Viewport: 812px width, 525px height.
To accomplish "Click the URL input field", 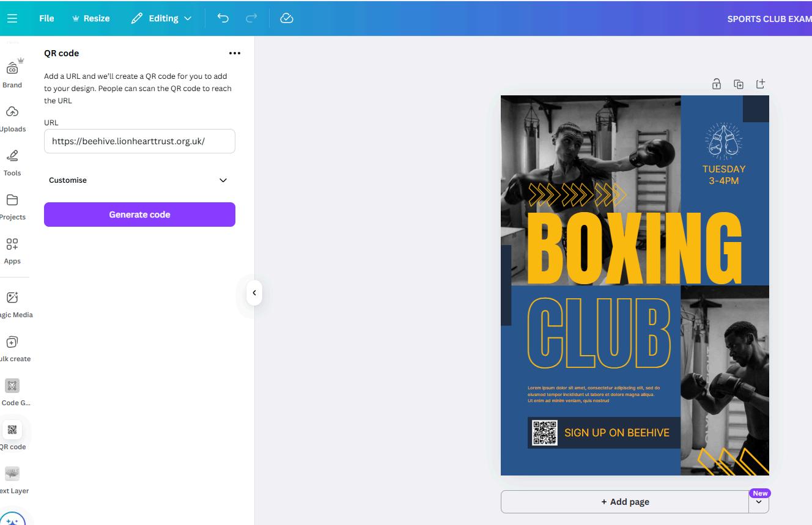I will pyautogui.click(x=139, y=141).
